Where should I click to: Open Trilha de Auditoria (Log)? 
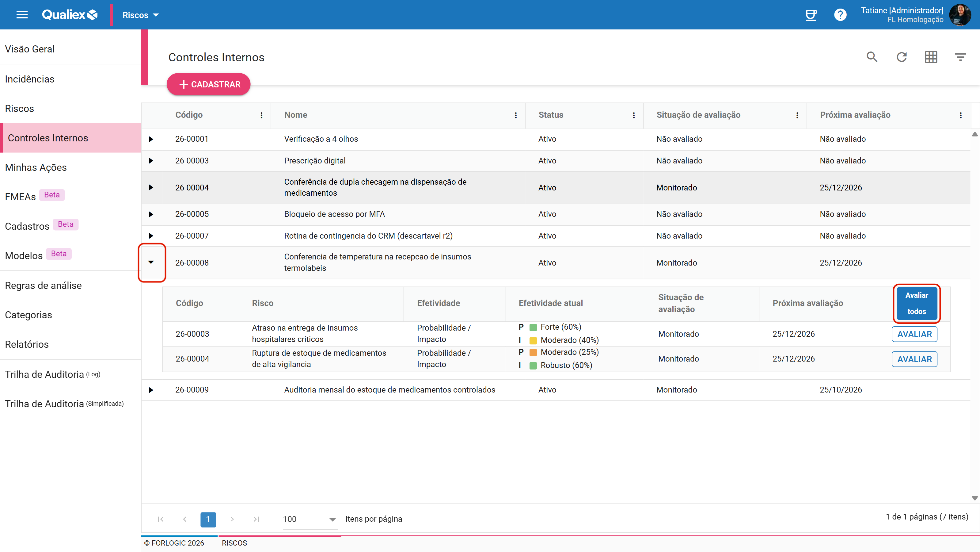[52, 374]
